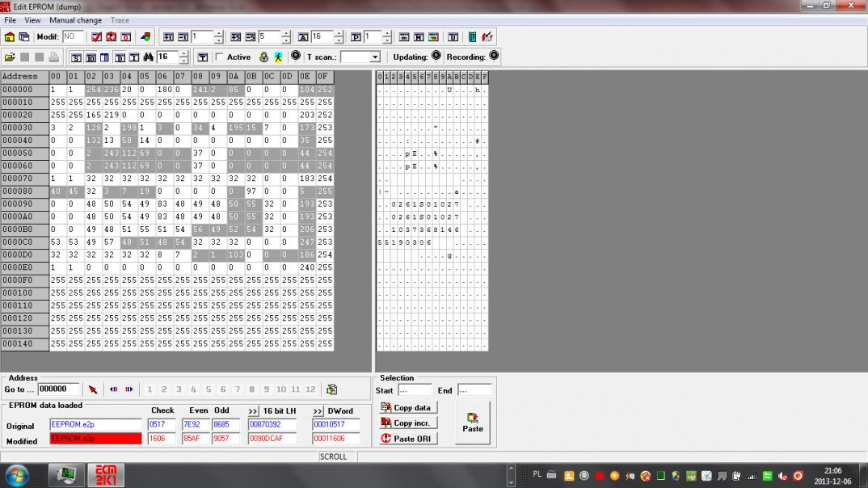The width and height of the screenshot is (868, 488).
Task: Click the printer icon in toolbar
Action: (x=53, y=57)
